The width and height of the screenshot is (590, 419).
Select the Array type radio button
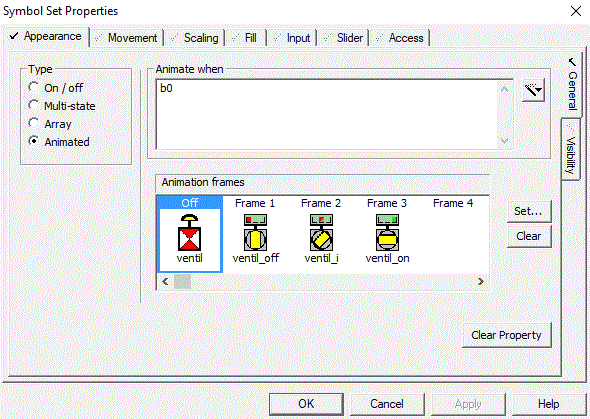click(33, 123)
